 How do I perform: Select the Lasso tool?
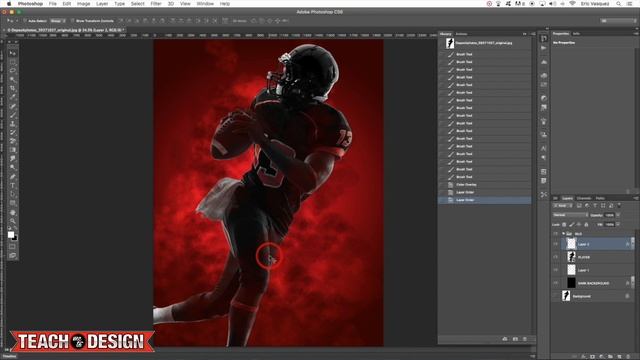tap(13, 71)
